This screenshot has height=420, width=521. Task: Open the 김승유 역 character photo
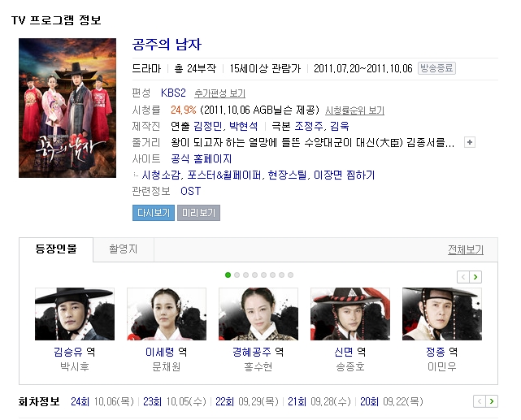[x=75, y=314]
